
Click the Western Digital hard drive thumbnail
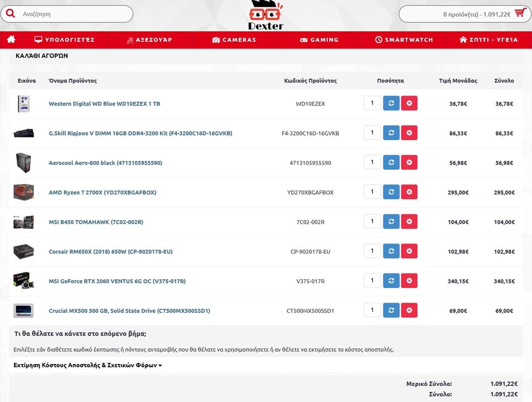tap(23, 104)
